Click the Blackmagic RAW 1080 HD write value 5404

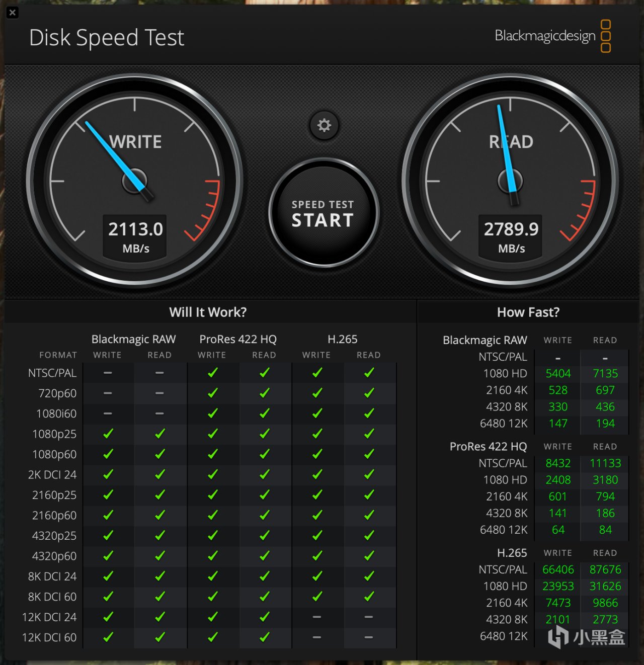558,373
